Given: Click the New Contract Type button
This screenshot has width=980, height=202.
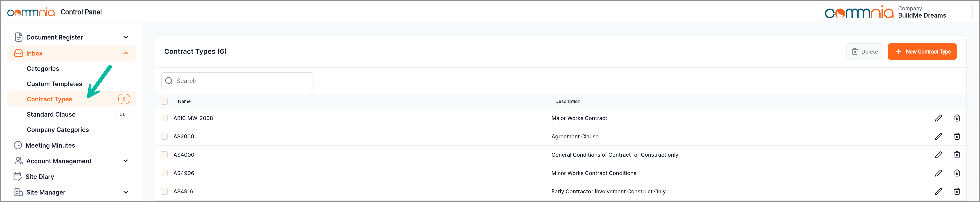Looking at the screenshot, I should (922, 52).
